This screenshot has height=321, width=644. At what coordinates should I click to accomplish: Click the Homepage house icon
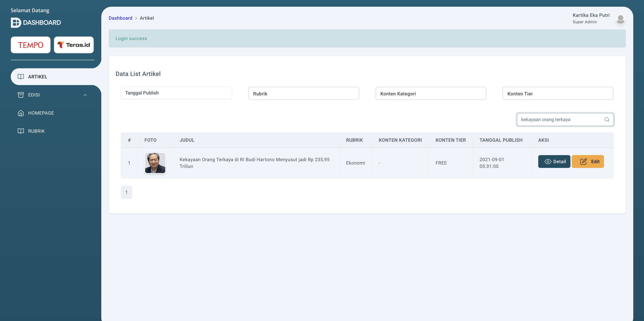tap(21, 113)
